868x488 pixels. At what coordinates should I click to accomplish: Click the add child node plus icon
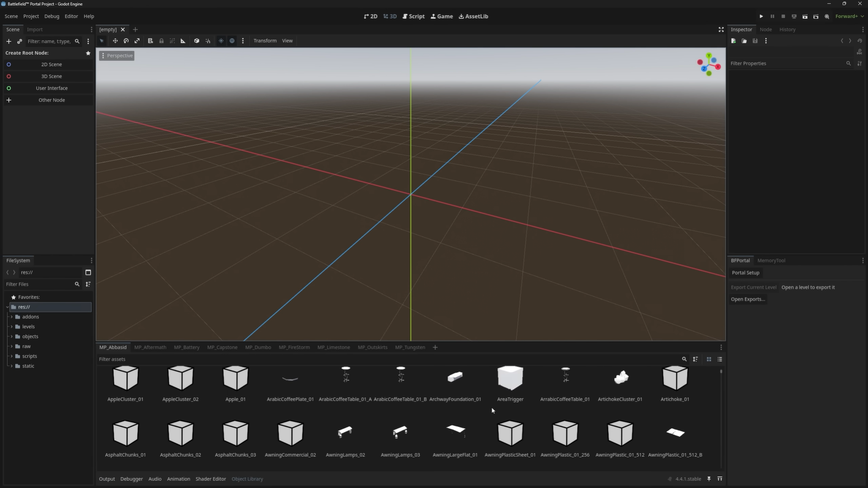tap(9, 41)
